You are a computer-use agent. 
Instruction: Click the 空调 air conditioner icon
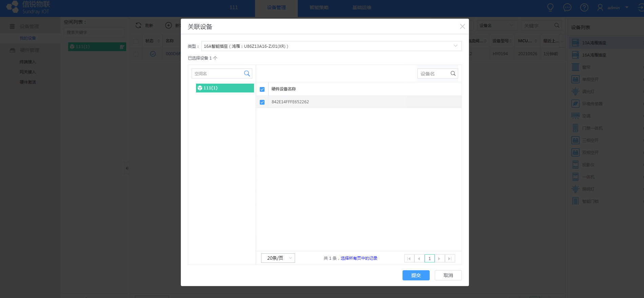pyautogui.click(x=575, y=116)
